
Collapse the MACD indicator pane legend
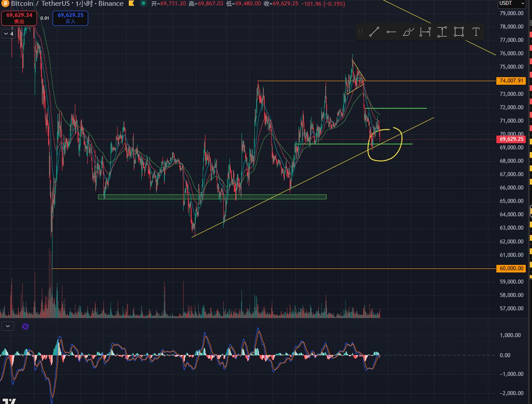8,326
